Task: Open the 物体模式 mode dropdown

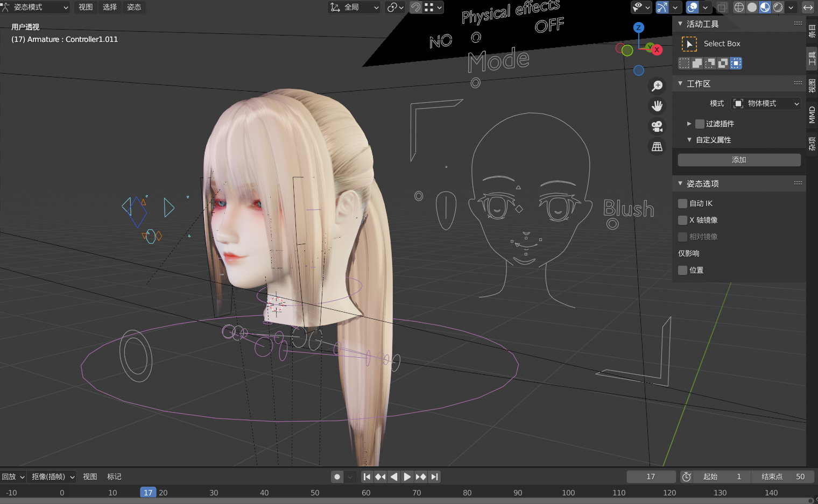Action: pos(766,103)
